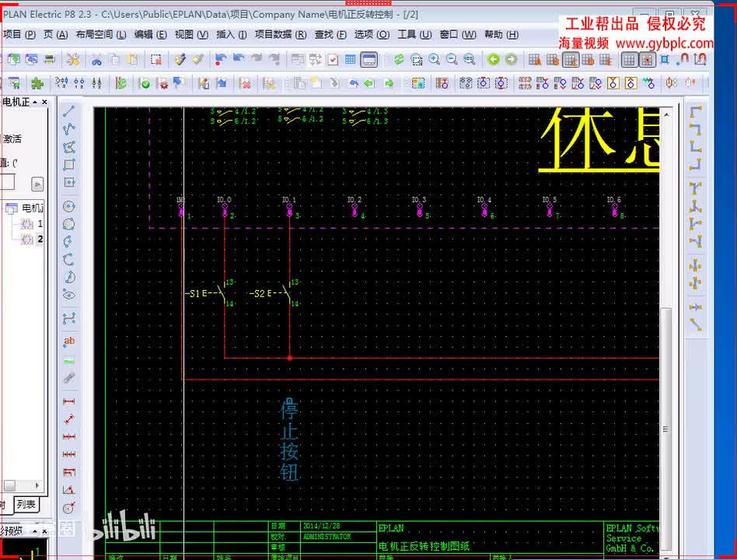The width and height of the screenshot is (737, 560).
Task: Open the 项目数据(R) menu
Action: [x=281, y=34]
